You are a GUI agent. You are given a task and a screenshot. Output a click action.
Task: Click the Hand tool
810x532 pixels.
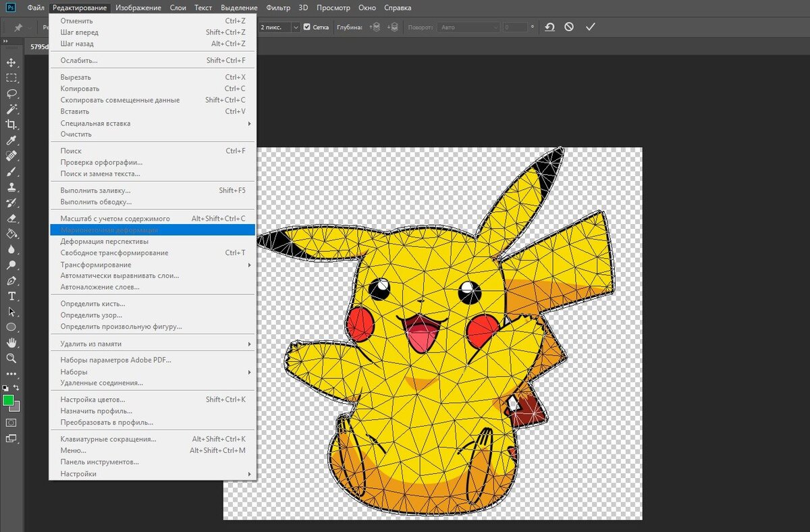point(11,343)
